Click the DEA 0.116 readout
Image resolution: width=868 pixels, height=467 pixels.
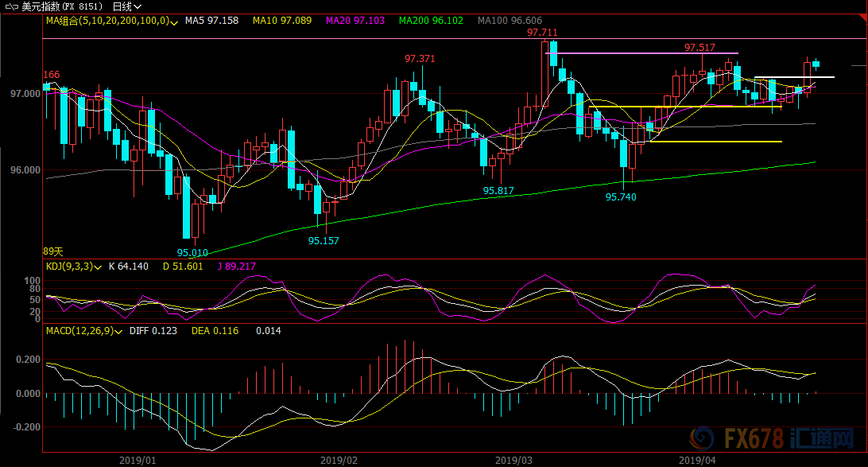tap(215, 331)
